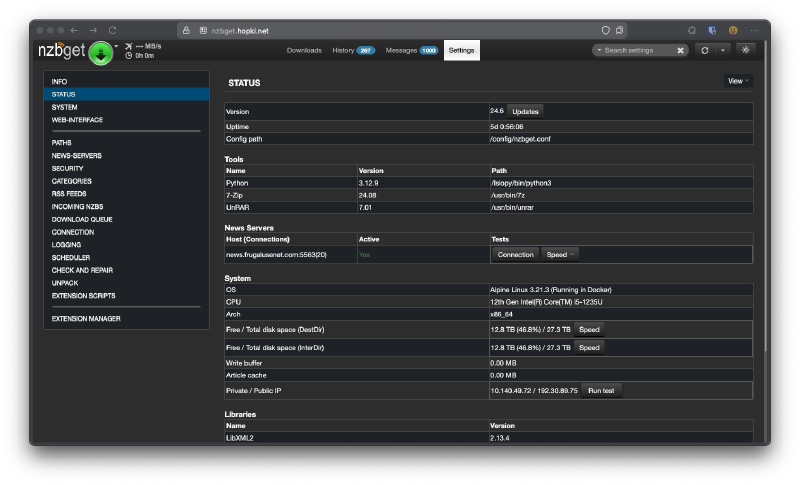Go back using the browser back arrow

tap(74, 30)
